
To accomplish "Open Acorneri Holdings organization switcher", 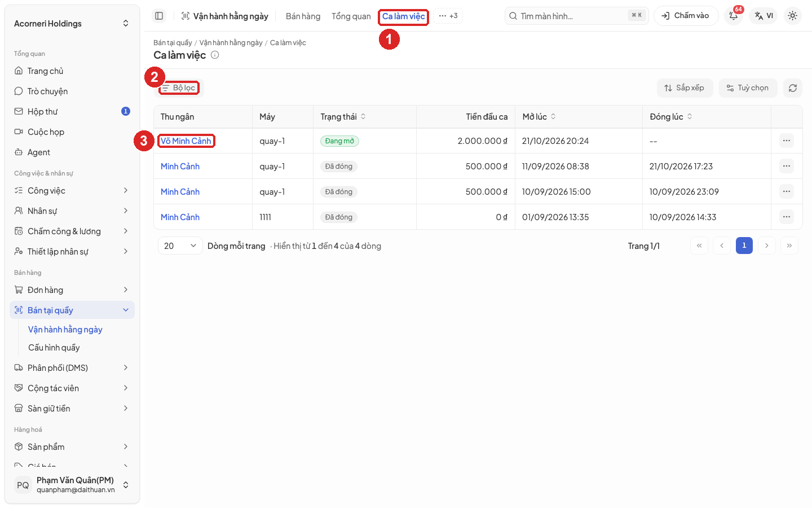I will (x=72, y=24).
